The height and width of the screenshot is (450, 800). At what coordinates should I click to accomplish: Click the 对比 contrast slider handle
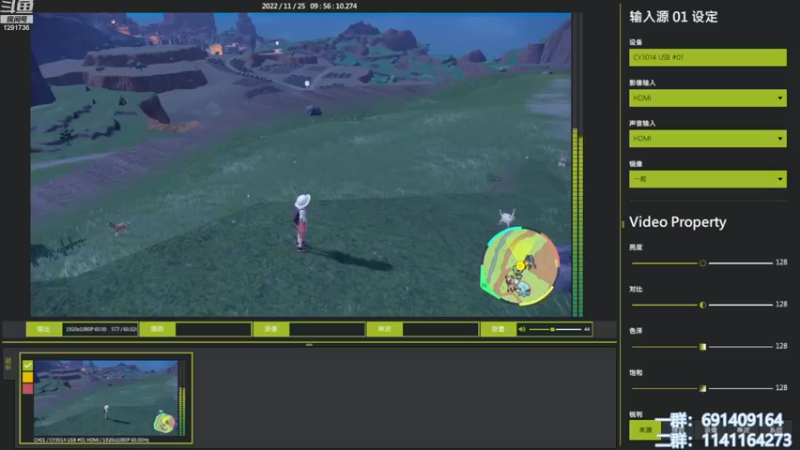tap(703, 305)
